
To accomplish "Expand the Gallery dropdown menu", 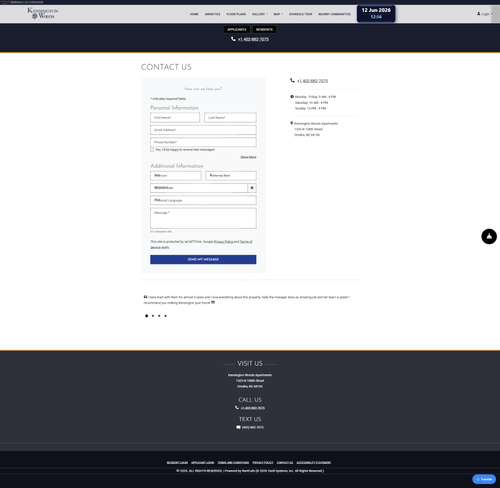I will click(260, 14).
